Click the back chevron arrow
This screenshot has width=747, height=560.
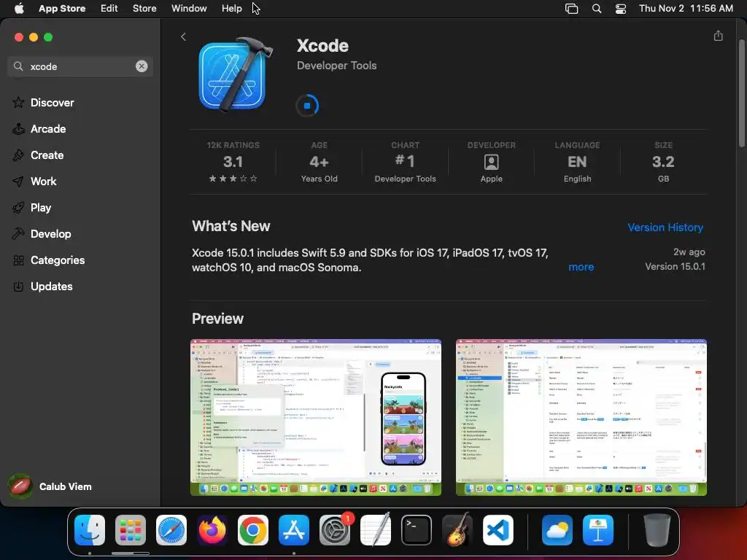pyautogui.click(x=183, y=36)
